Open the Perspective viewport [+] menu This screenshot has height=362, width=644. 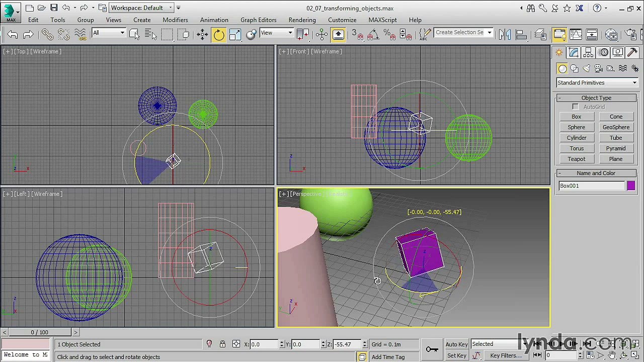(x=284, y=194)
